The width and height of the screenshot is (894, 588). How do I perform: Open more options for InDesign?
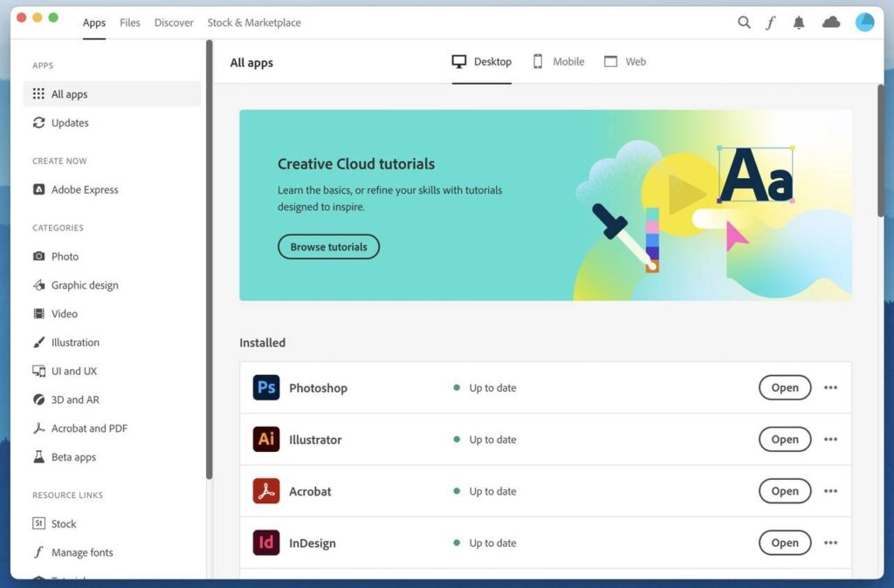tap(831, 543)
